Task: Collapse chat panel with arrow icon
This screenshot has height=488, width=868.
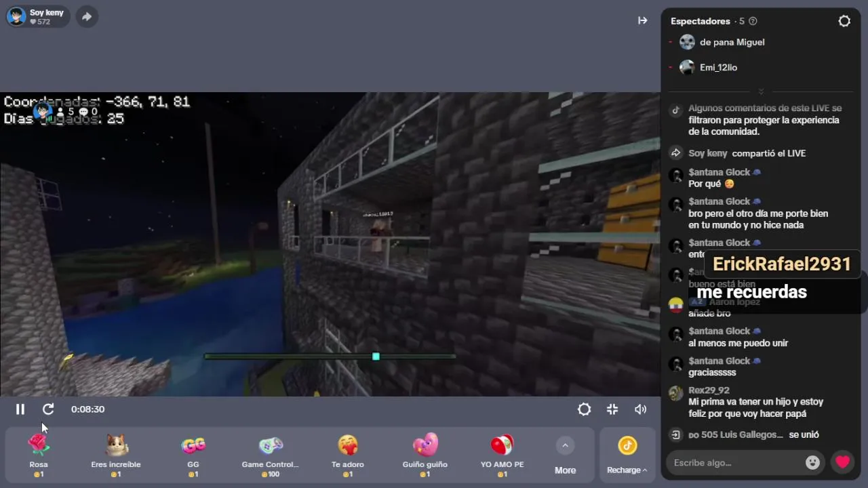Action: pos(643,21)
